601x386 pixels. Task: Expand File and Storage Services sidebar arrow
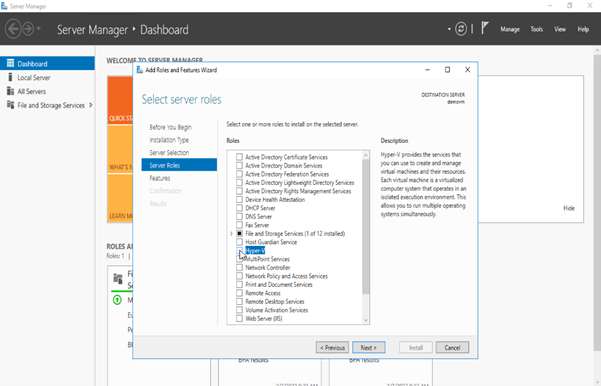click(x=91, y=105)
